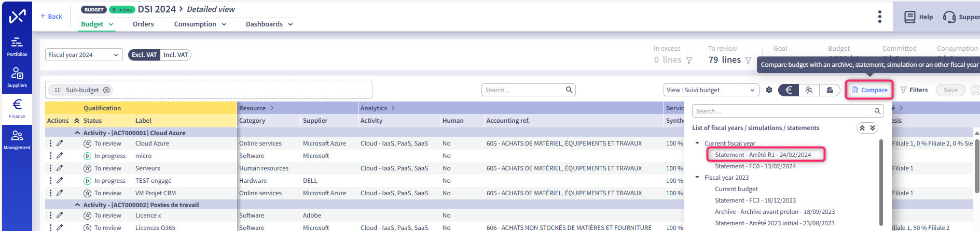Open the Suppliers sidebar section

pyautogui.click(x=17, y=78)
